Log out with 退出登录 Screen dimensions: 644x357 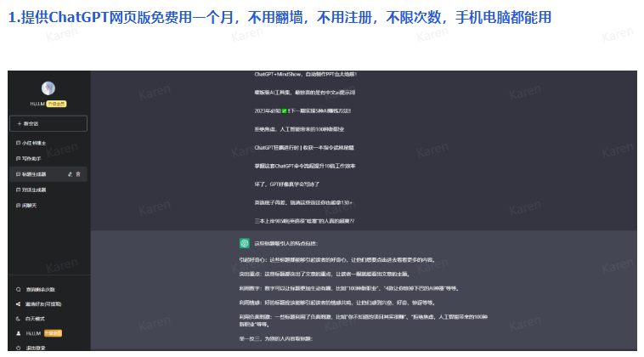tap(31, 348)
